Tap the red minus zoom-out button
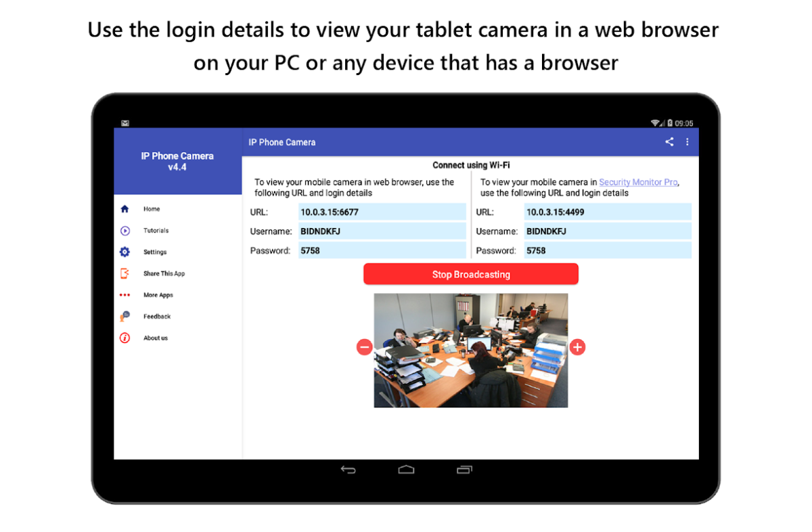 click(x=364, y=347)
